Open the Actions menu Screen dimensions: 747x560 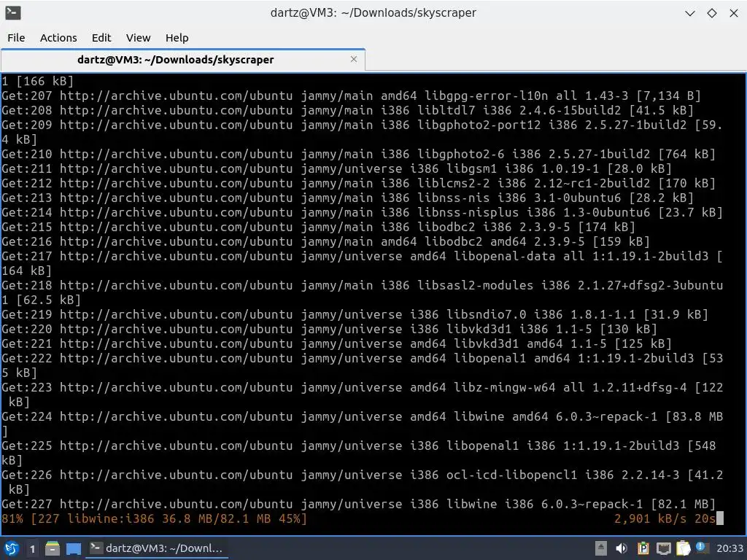(x=58, y=38)
